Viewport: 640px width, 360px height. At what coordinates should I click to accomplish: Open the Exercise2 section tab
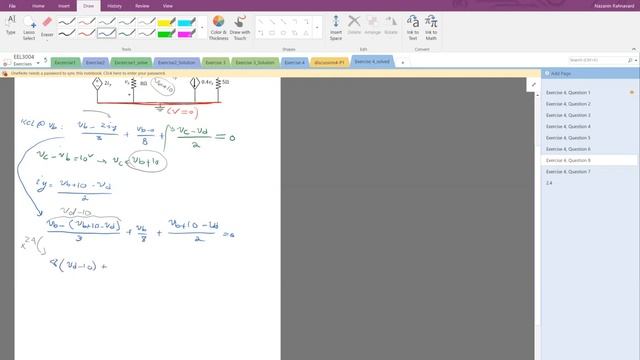pyautogui.click(x=95, y=62)
